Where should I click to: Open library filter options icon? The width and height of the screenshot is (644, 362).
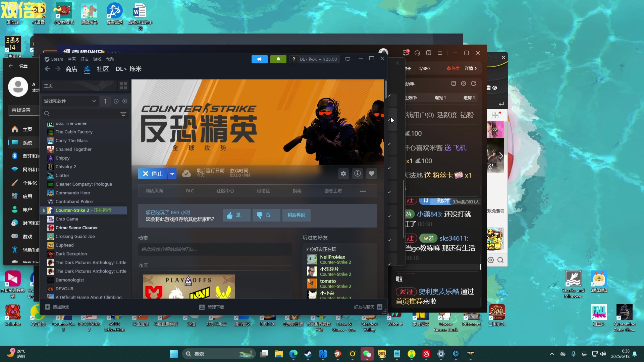123,114
